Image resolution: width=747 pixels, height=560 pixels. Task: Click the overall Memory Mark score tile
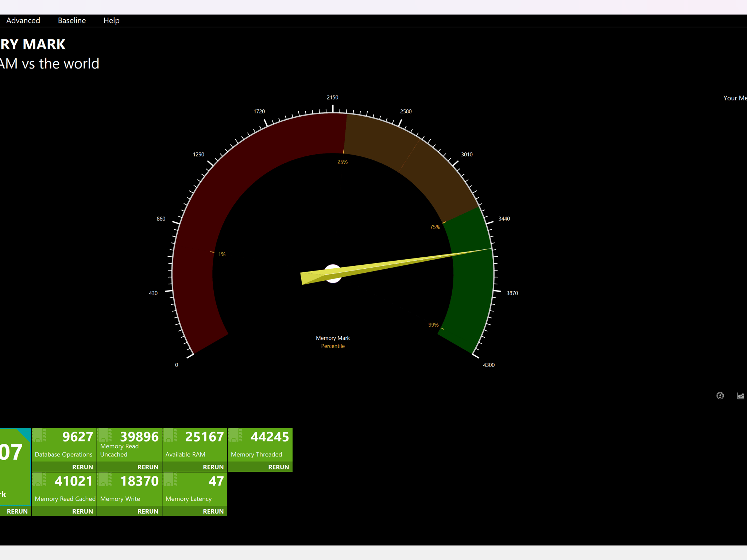15,467
